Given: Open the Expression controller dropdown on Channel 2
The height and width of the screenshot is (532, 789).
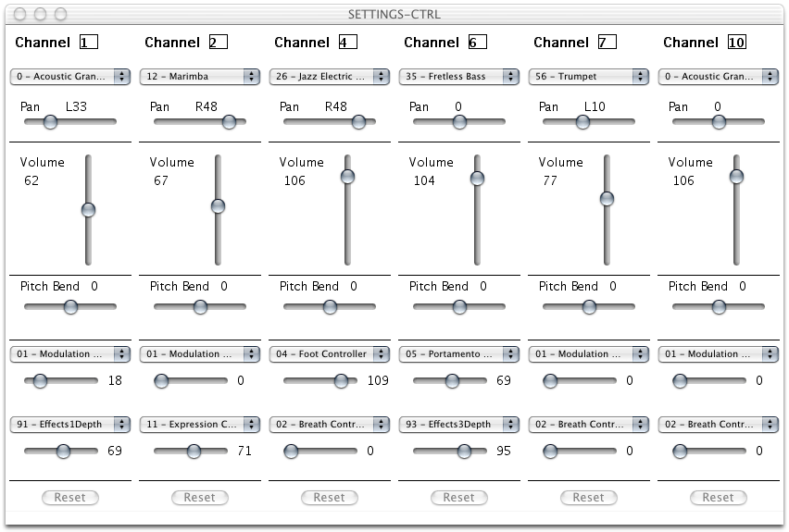Looking at the screenshot, I should pos(200,425).
